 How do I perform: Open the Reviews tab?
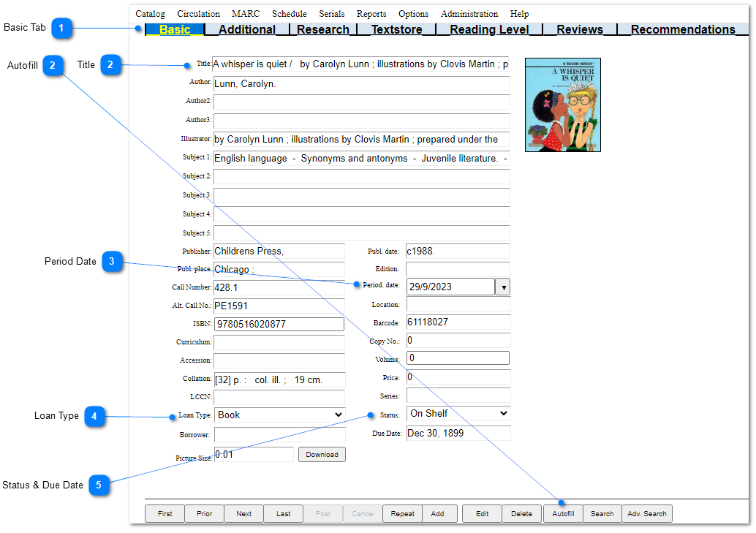tap(579, 29)
